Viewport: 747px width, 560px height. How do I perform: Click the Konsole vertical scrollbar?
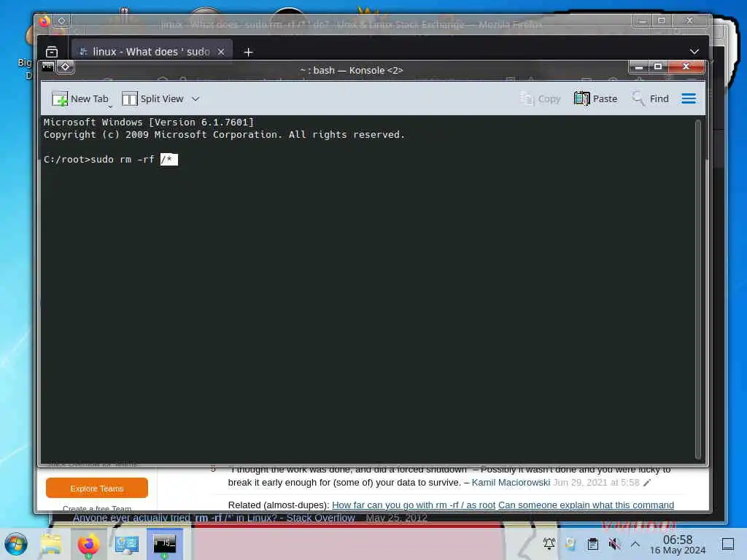pyautogui.click(x=698, y=289)
